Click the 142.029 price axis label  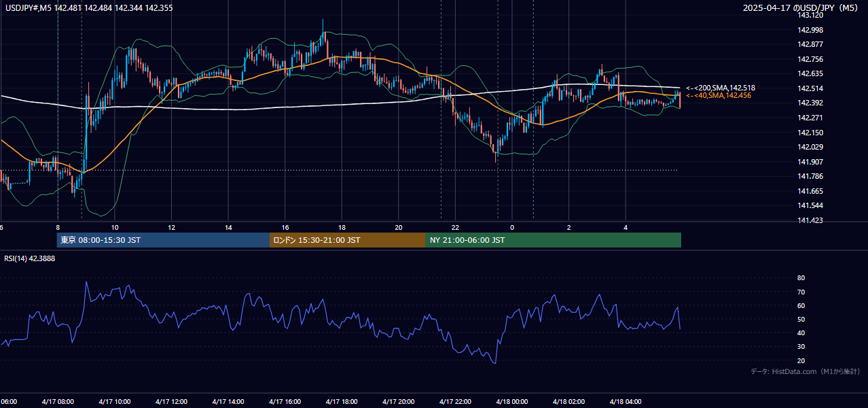pyautogui.click(x=810, y=147)
